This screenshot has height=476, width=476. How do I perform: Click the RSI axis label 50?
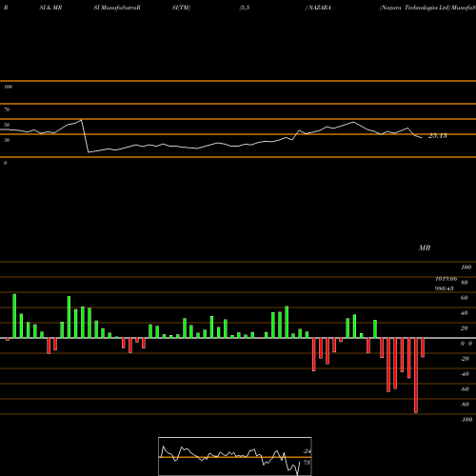pos(7,125)
